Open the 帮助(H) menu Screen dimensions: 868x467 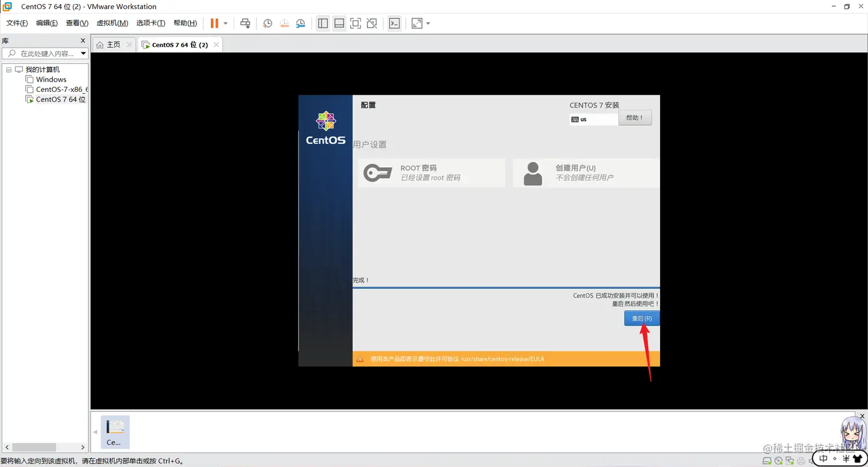point(185,23)
